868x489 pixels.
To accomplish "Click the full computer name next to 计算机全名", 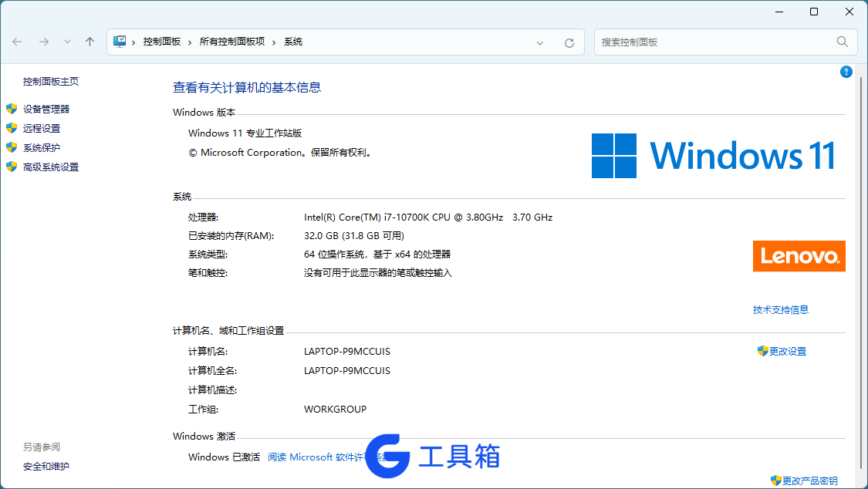I will (347, 371).
